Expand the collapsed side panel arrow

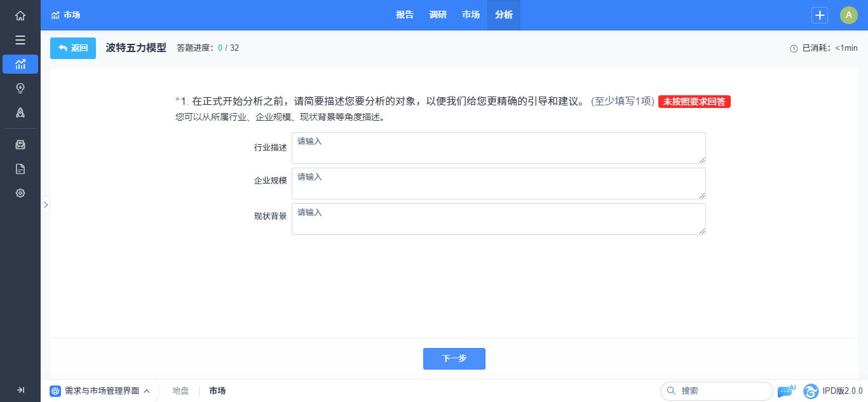click(x=45, y=204)
